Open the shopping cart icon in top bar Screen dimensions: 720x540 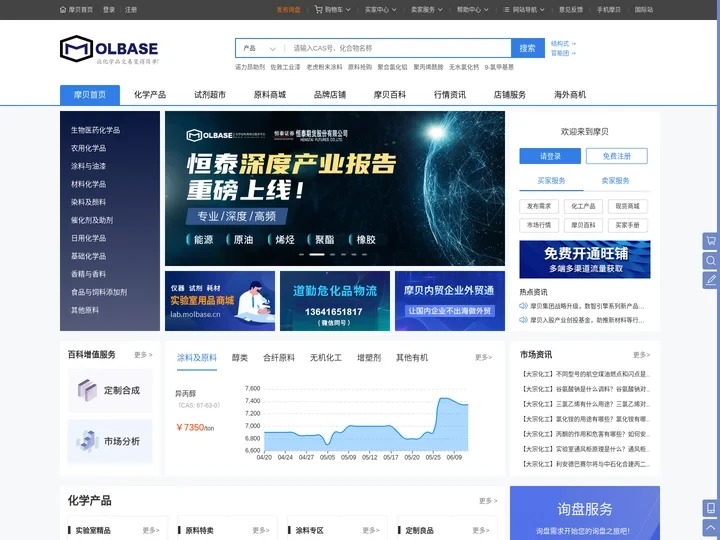coord(318,9)
